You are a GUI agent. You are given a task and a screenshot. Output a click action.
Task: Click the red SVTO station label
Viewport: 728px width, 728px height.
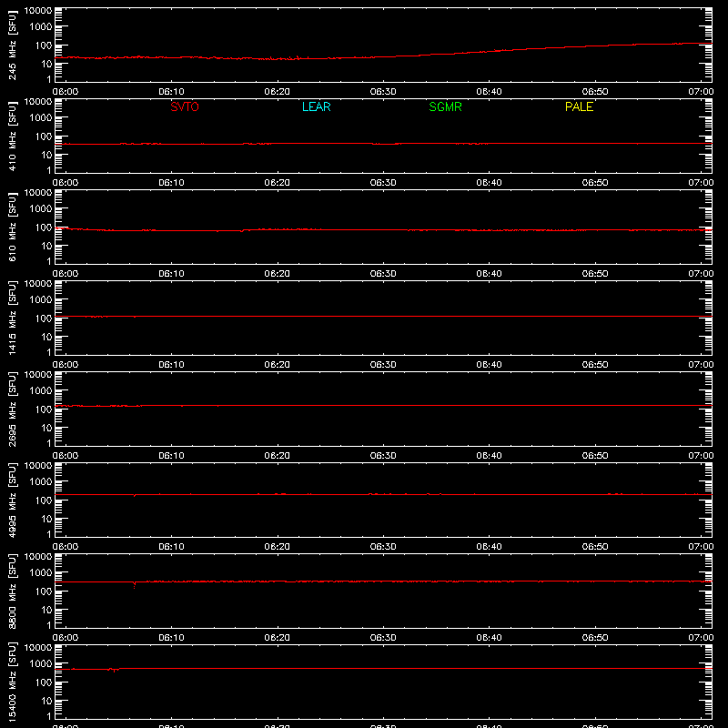[x=185, y=106]
